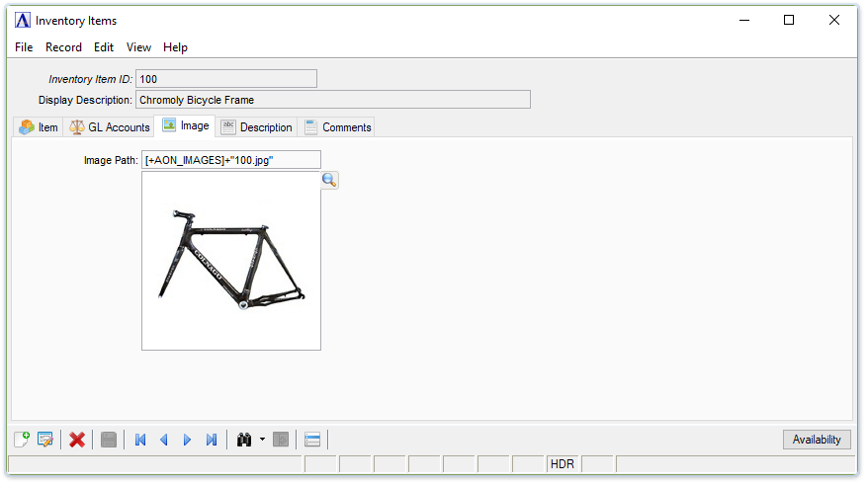Switch to the Comments tab
Viewport: 868px width, 485px height.
[338, 127]
